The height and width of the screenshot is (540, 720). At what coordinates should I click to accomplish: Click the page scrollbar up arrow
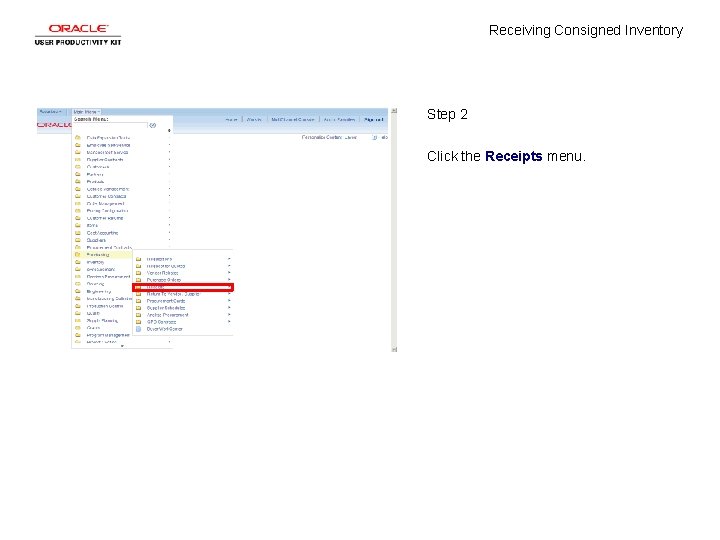(394, 111)
